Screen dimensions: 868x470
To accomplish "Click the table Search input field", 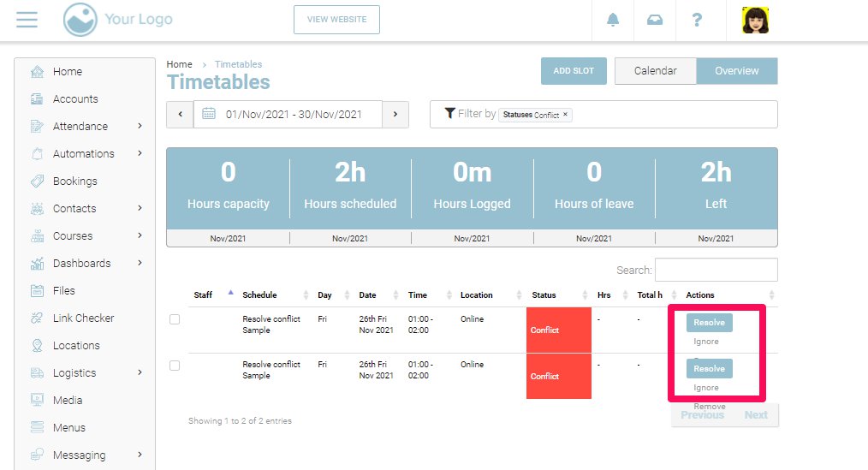I will tap(716, 270).
